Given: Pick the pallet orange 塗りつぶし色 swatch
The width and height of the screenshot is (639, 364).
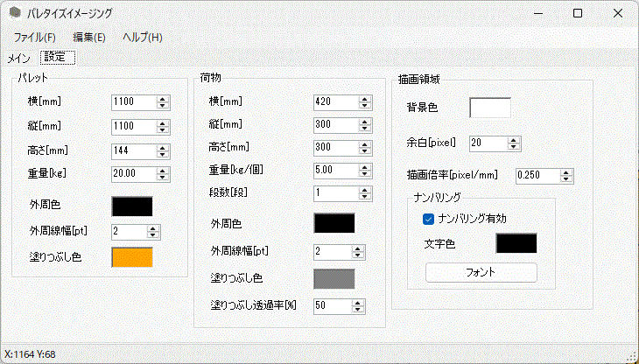Looking at the screenshot, I should tap(132, 257).
